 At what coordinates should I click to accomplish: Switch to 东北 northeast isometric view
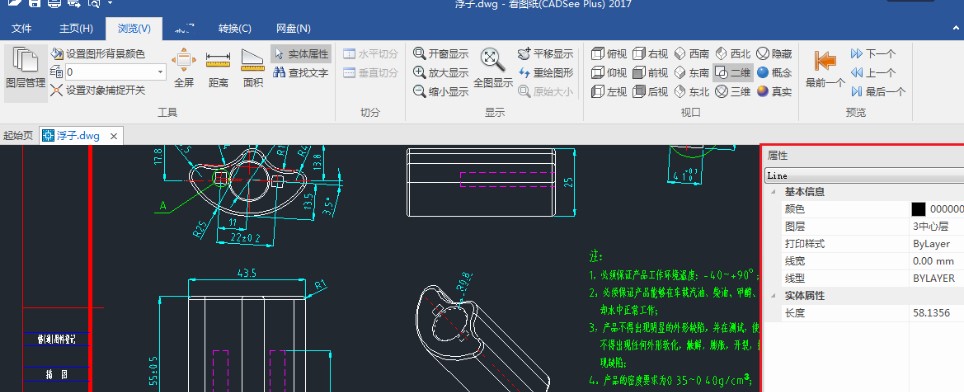[692, 92]
